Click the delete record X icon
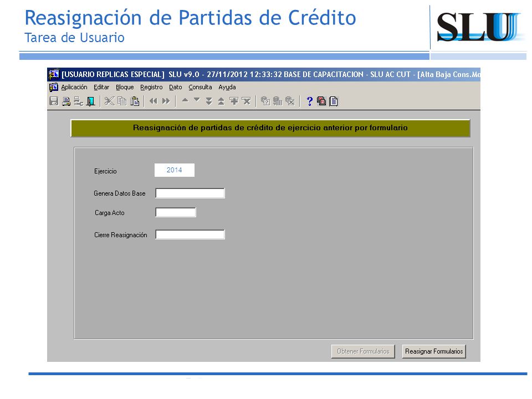The width and height of the screenshot is (532, 399). pos(246,101)
